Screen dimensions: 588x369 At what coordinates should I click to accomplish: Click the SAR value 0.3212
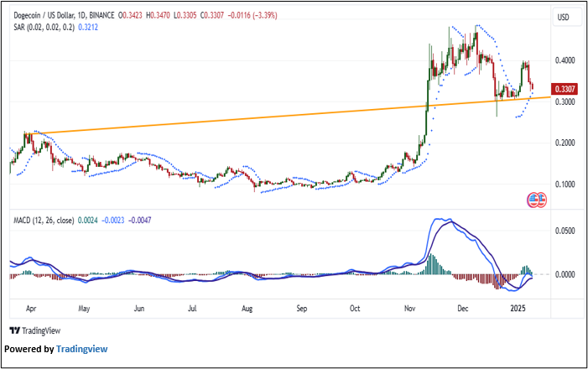tap(88, 28)
